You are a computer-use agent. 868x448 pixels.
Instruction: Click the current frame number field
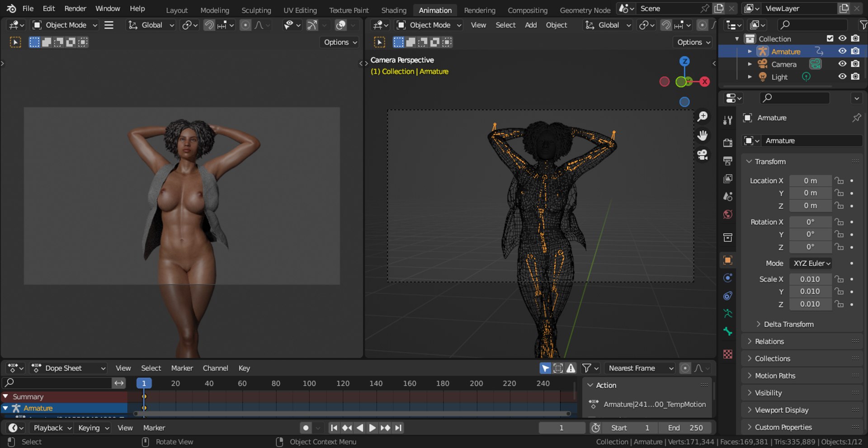(x=562, y=428)
